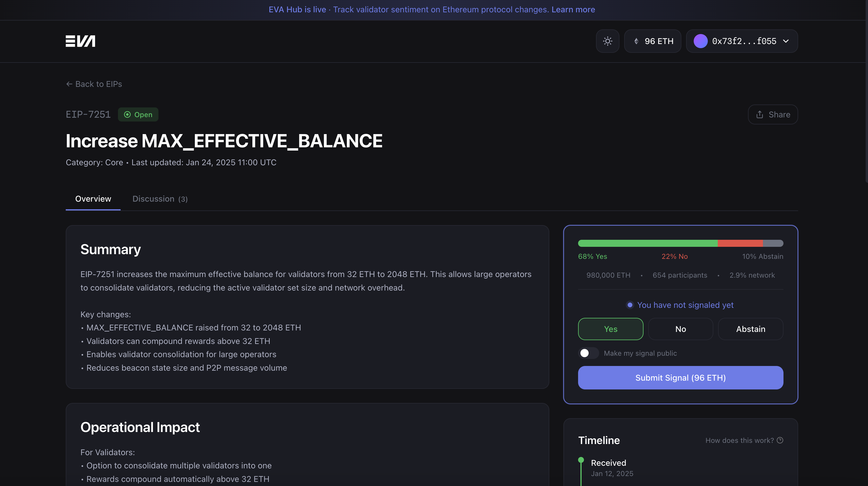The width and height of the screenshot is (868, 486).
Task: Click the ETH diamond icon in balance pill
Action: pyautogui.click(x=637, y=41)
